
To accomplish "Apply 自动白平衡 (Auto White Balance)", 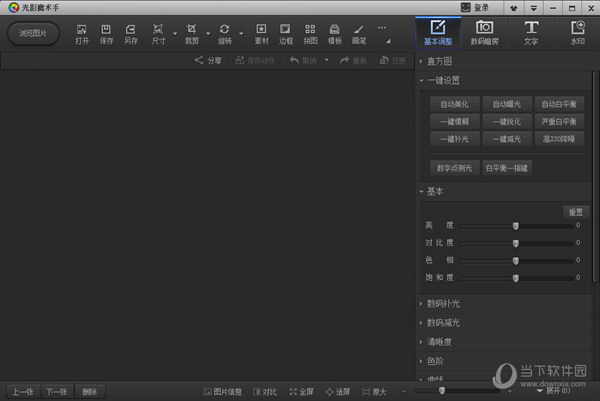I will click(x=559, y=104).
